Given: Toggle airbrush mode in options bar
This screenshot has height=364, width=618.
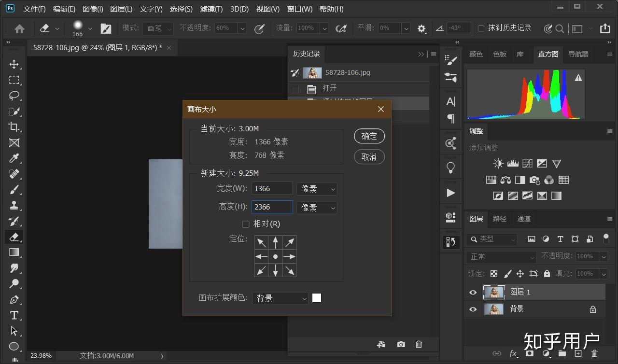Looking at the screenshot, I should click(341, 28).
